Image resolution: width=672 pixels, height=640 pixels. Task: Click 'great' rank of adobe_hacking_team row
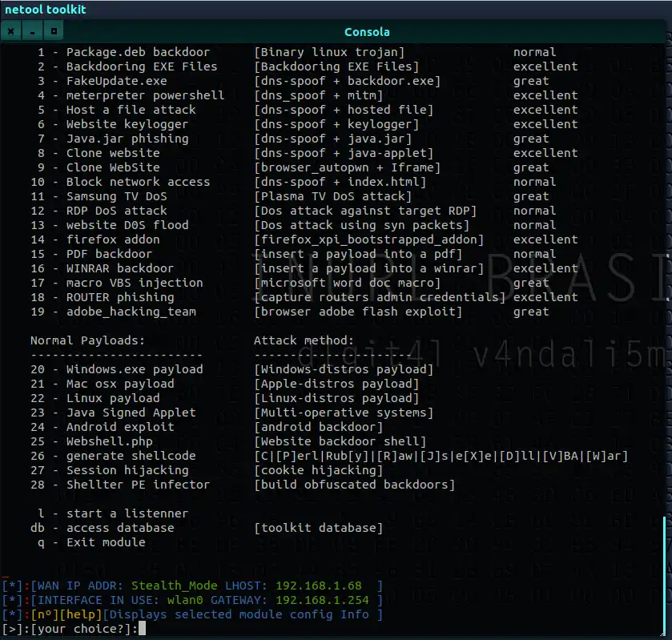point(531,312)
